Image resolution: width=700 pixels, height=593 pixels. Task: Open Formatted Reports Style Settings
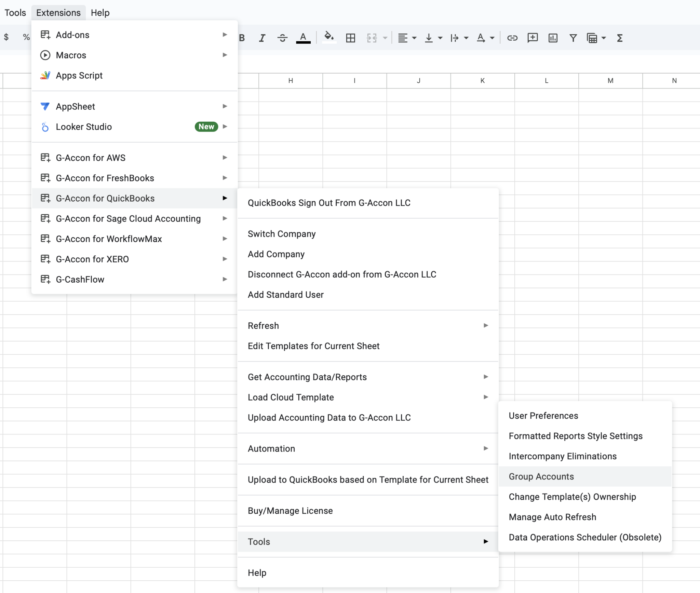click(585, 436)
